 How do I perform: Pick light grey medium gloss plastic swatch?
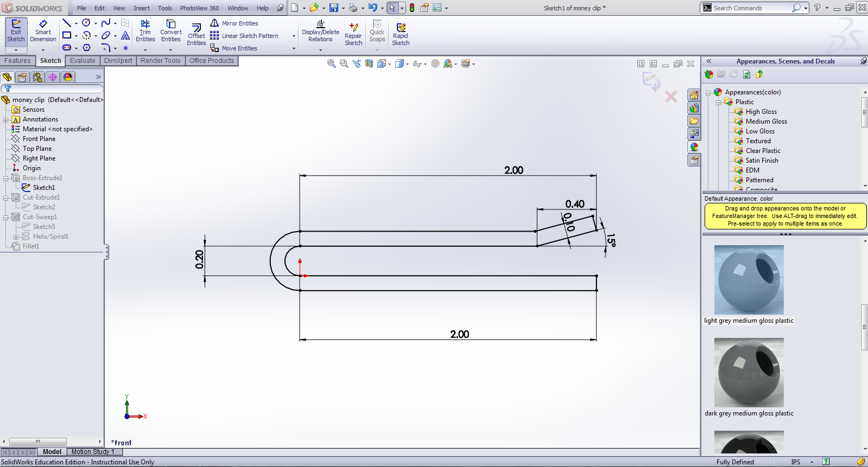pos(749,280)
